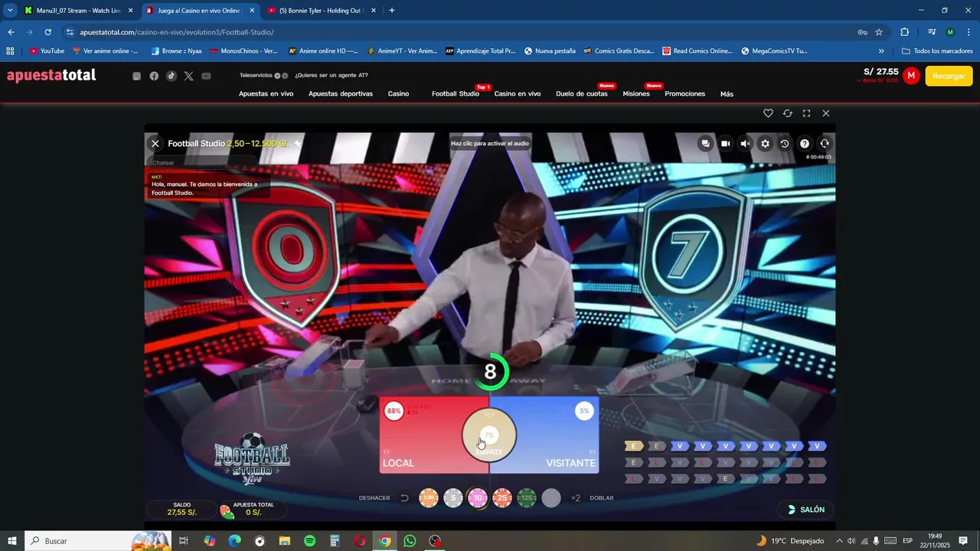
Task: Open the game chat panel icon
Action: (x=705, y=143)
